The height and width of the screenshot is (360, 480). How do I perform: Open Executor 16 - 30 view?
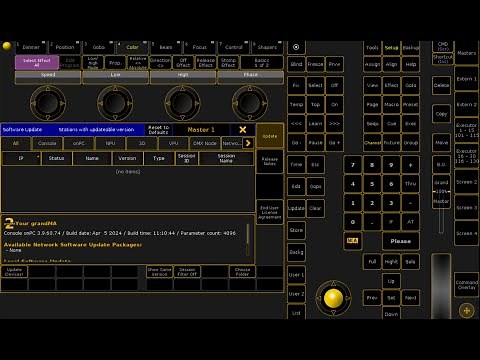point(466,156)
